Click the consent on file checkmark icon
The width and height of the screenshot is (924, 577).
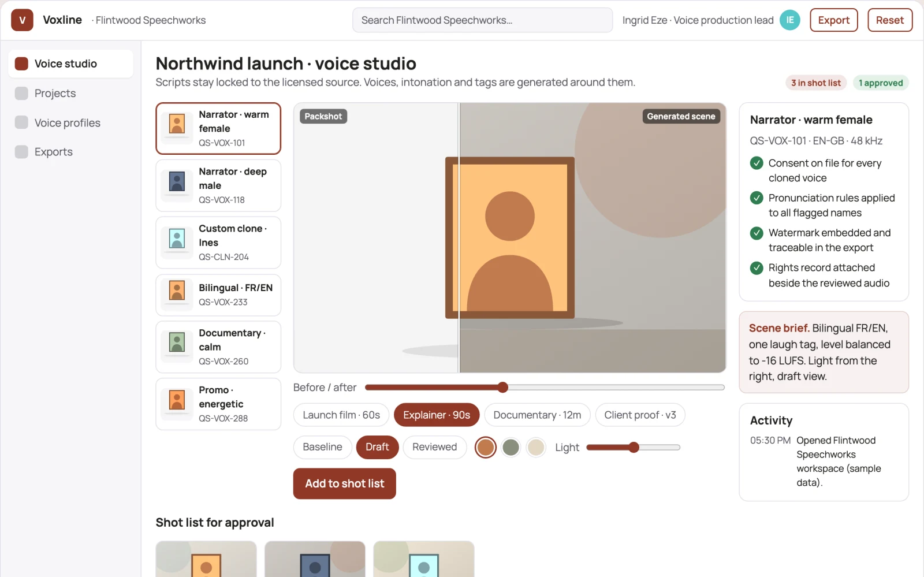pos(757,163)
